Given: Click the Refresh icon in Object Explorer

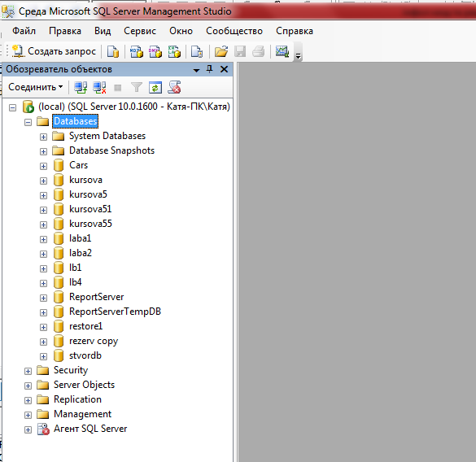Looking at the screenshot, I should [x=155, y=88].
